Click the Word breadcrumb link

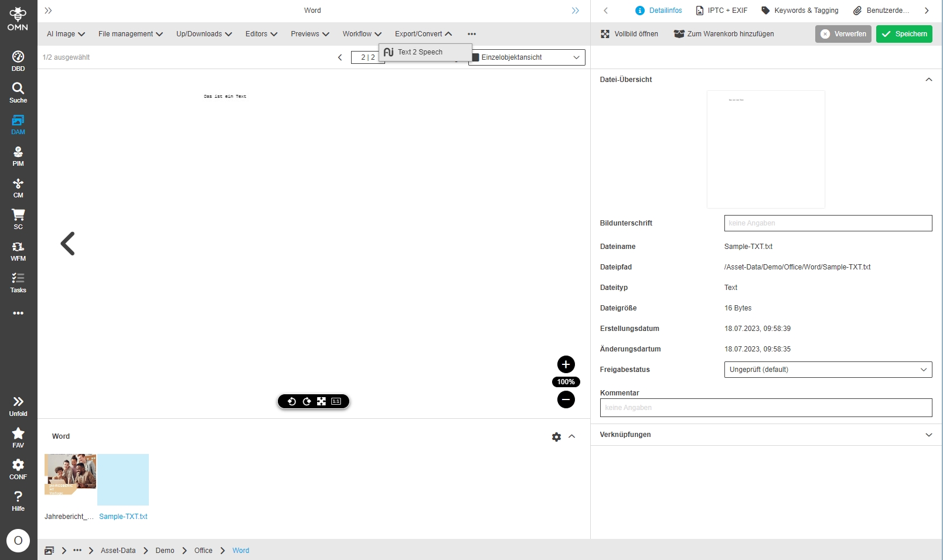[x=241, y=551]
